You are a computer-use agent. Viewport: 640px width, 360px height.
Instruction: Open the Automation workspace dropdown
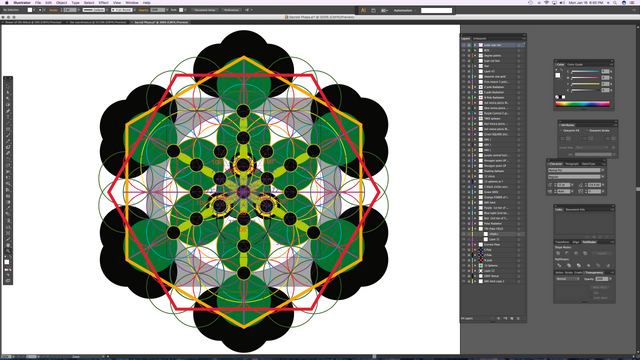click(x=405, y=10)
